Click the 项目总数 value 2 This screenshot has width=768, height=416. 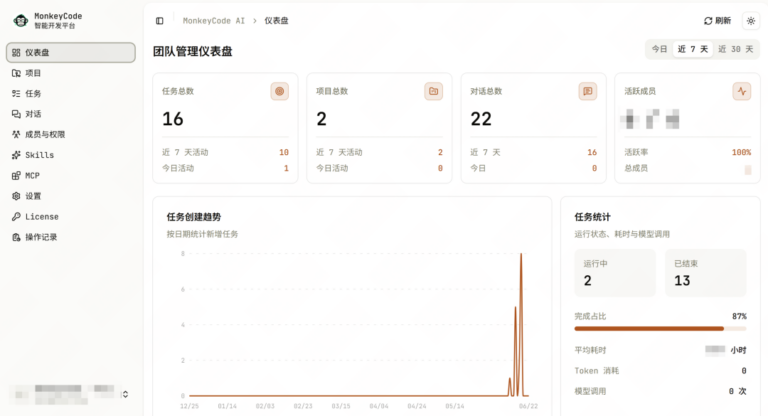coord(321,119)
